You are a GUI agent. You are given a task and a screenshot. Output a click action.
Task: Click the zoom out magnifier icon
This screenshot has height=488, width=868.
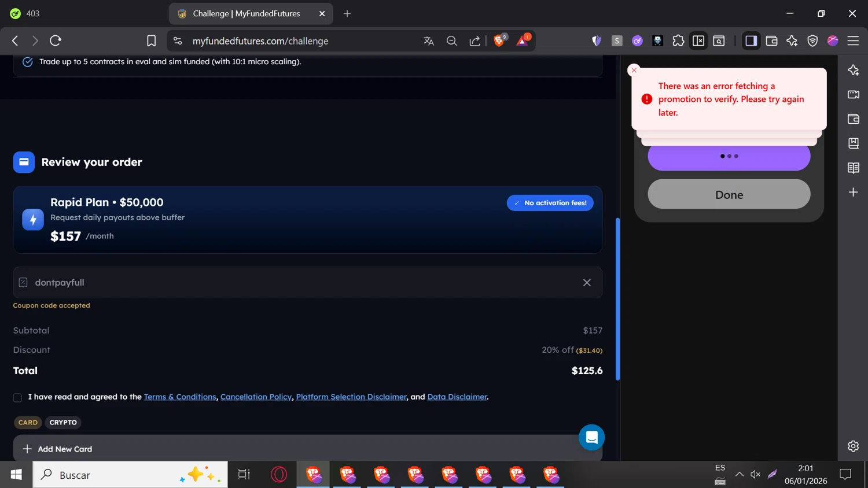coord(452,40)
